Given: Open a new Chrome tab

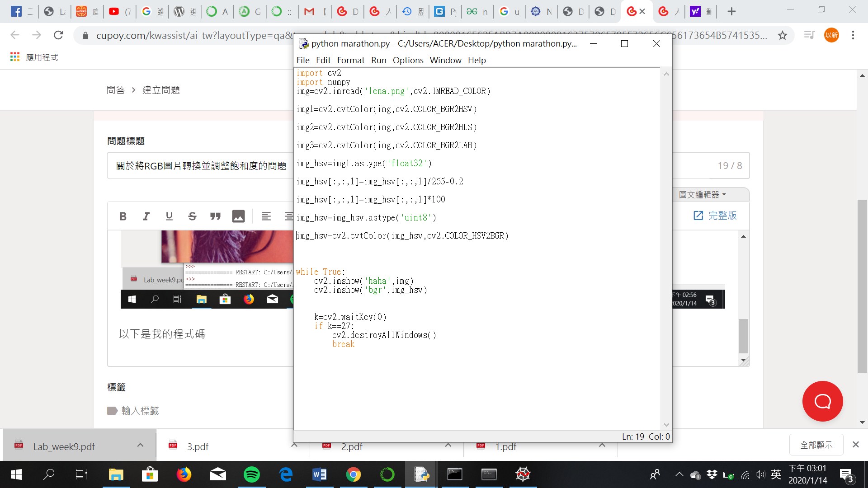Looking at the screenshot, I should click(731, 11).
